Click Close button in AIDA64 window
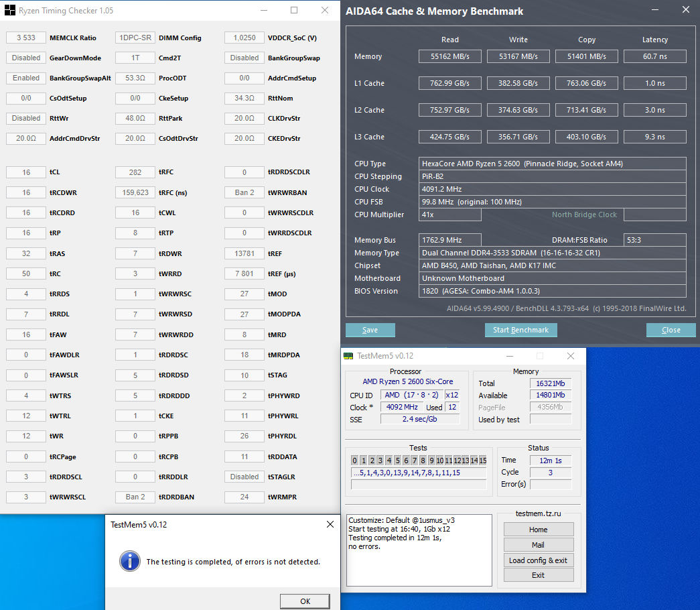700x610 pixels. (671, 330)
